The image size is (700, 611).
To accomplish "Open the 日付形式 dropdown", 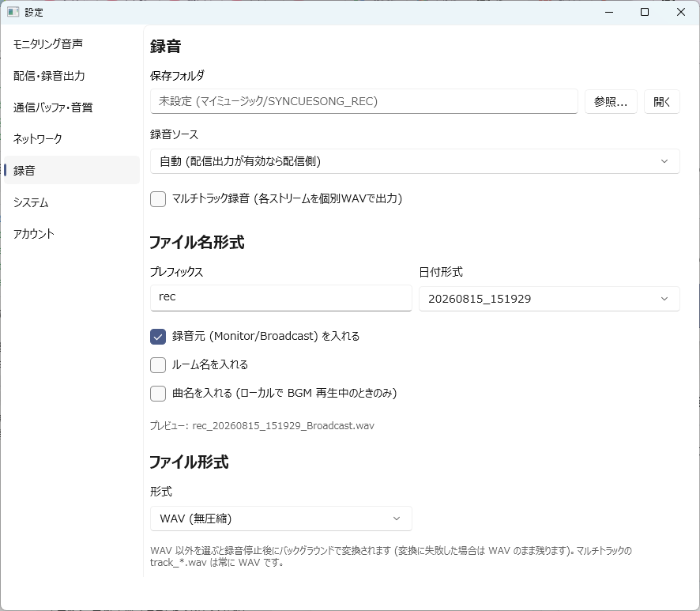I will (x=549, y=299).
